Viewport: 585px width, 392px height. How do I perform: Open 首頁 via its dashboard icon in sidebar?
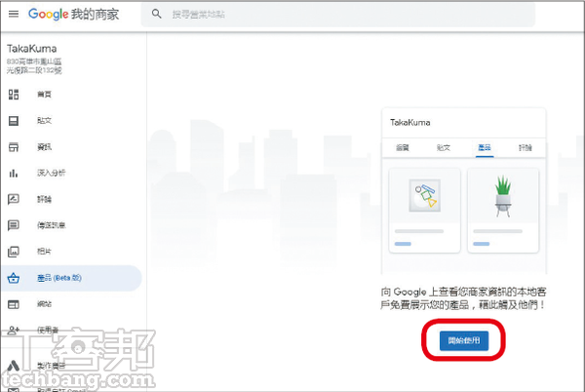point(14,95)
